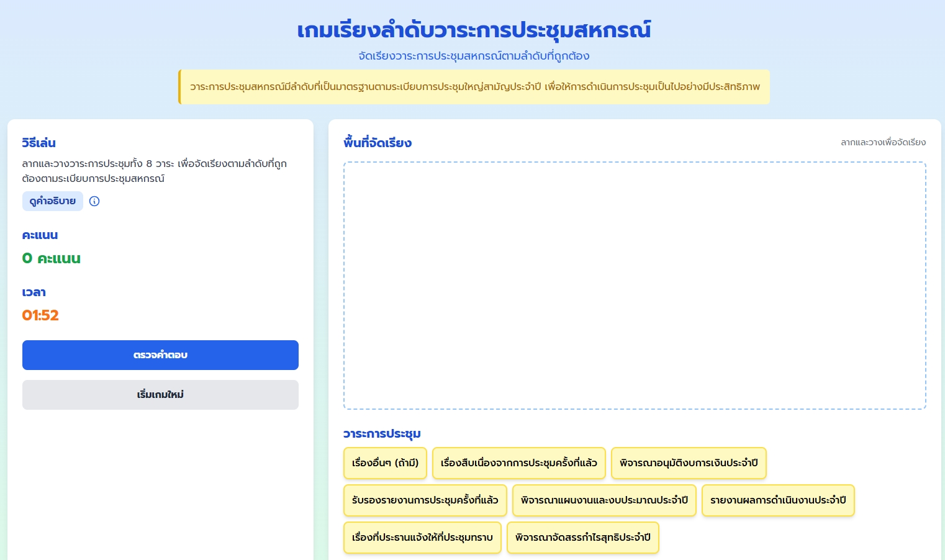This screenshot has height=560, width=945.
Task: Click the ลากและวางเพื่อจัดเรียง hint text
Action: pyautogui.click(x=883, y=142)
